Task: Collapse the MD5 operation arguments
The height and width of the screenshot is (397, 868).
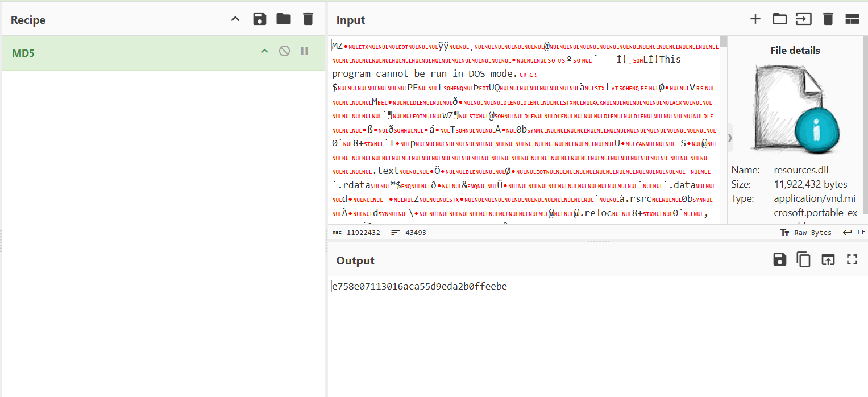Action: 264,51
